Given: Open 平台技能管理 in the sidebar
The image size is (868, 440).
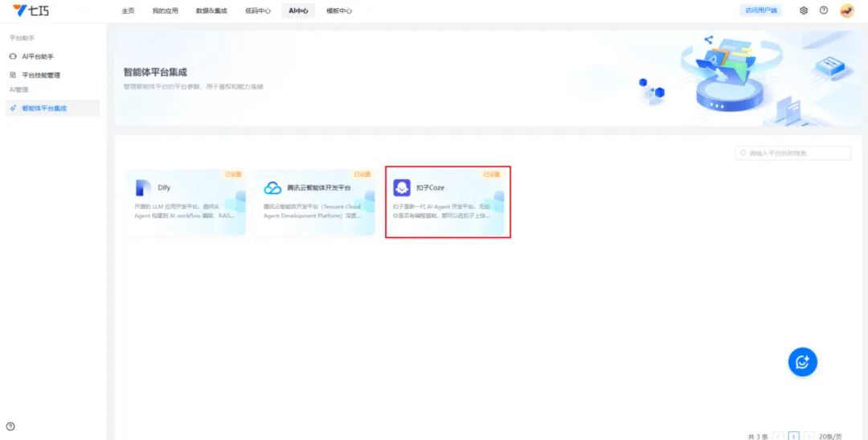Looking at the screenshot, I should pyautogui.click(x=40, y=75).
